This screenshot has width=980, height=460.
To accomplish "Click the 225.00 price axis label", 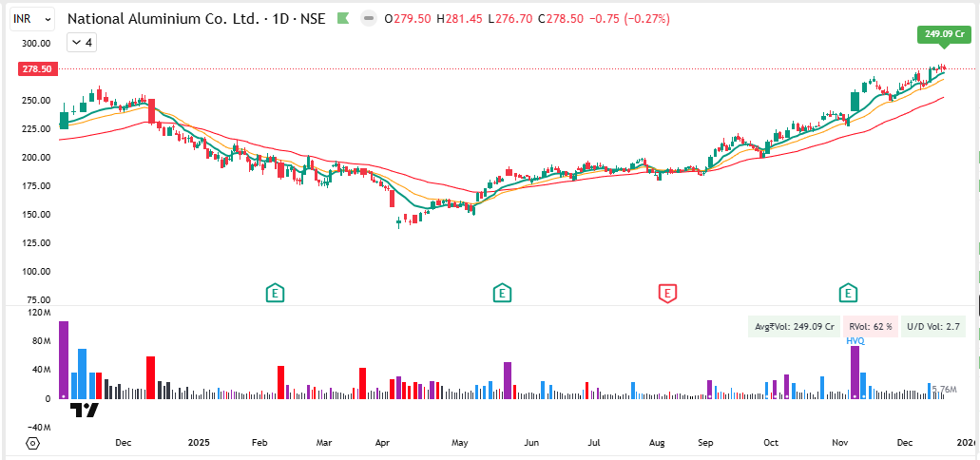I will pyautogui.click(x=37, y=128).
